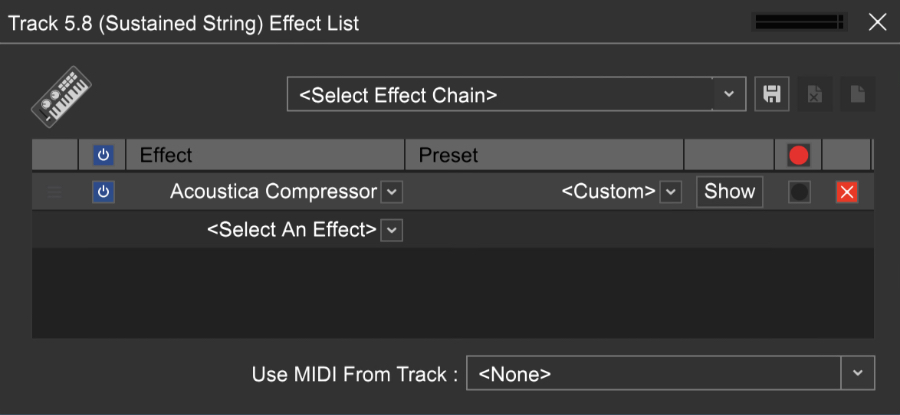Expand the Use MIDI From Track dropdown

(857, 373)
